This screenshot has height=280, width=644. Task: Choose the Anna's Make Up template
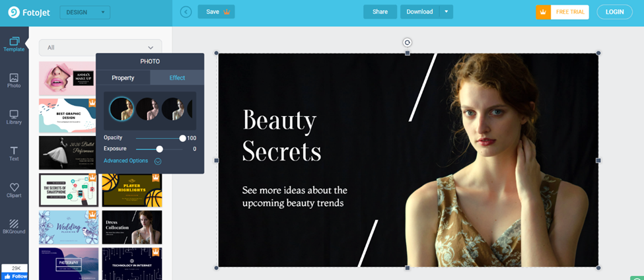(67, 79)
